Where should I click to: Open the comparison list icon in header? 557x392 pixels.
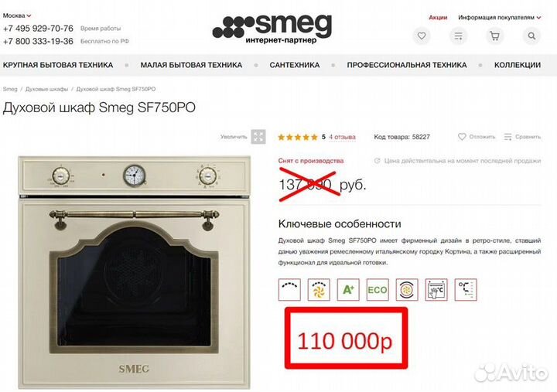click(x=458, y=36)
